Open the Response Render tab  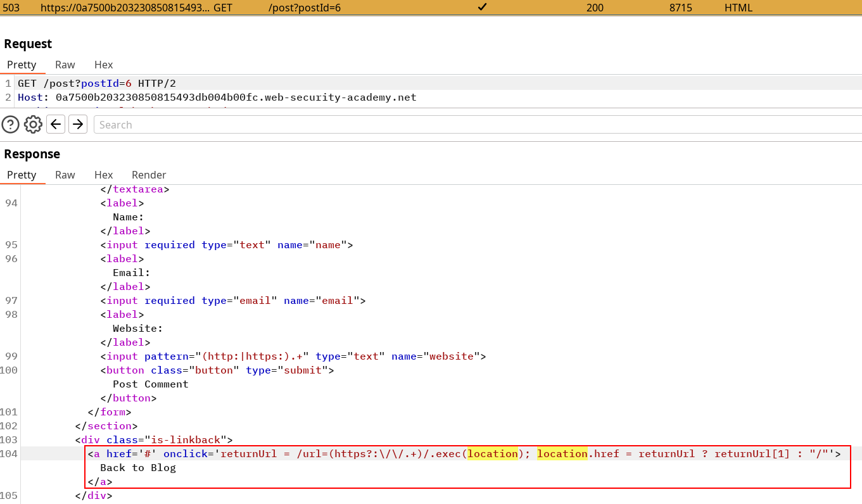tap(149, 175)
